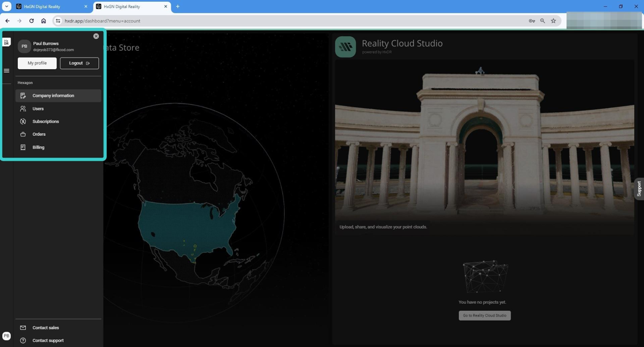Click the Billing document icon
Screen dimensions: 644x347
[23, 147]
